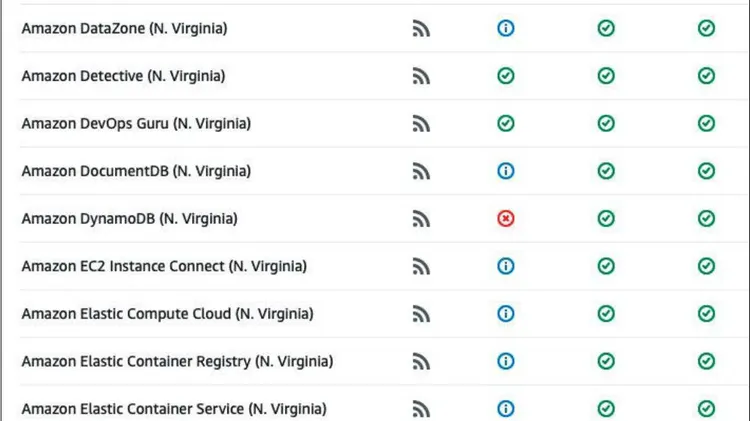Open the Amazon DocumentDB RSS feed icon

click(x=421, y=171)
